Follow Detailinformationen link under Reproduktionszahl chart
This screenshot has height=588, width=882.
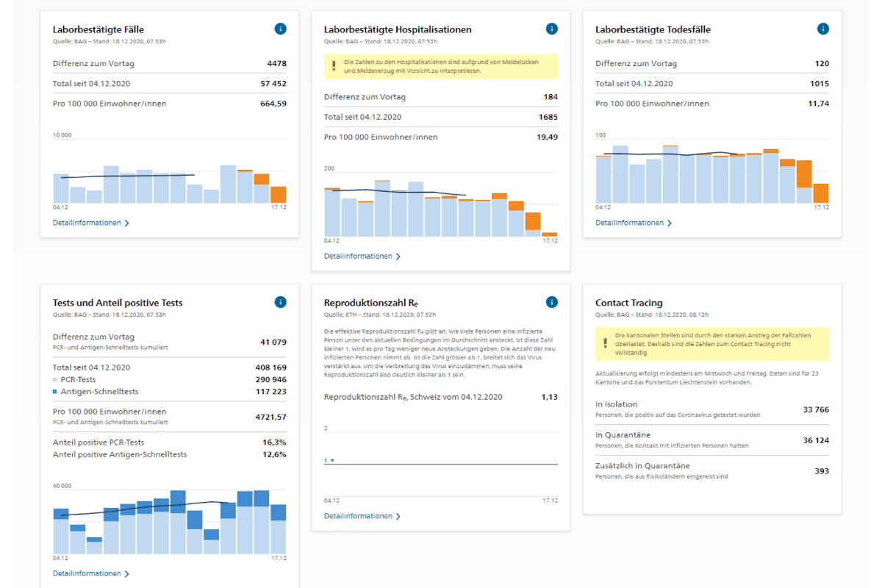(x=358, y=516)
